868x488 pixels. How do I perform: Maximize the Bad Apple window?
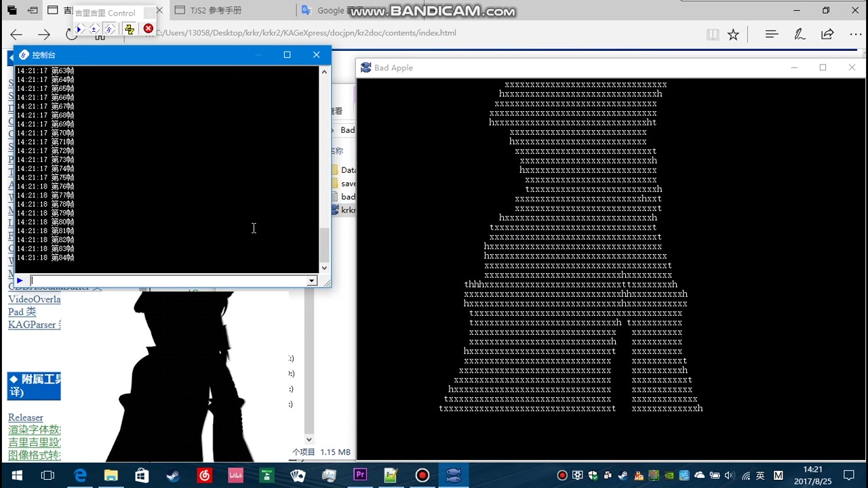coord(823,67)
